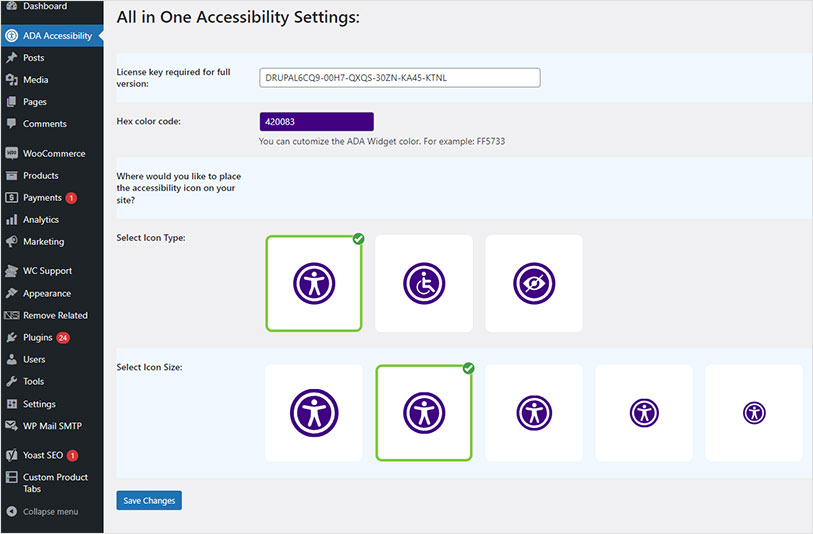813x534 pixels.
Task: Click the WP Mail SMTP envelope icon
Action: click(11, 426)
